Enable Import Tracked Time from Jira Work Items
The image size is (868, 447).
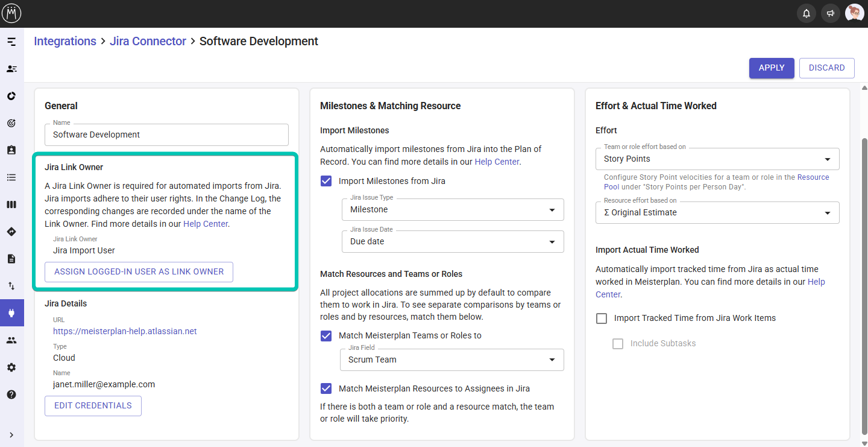602,318
